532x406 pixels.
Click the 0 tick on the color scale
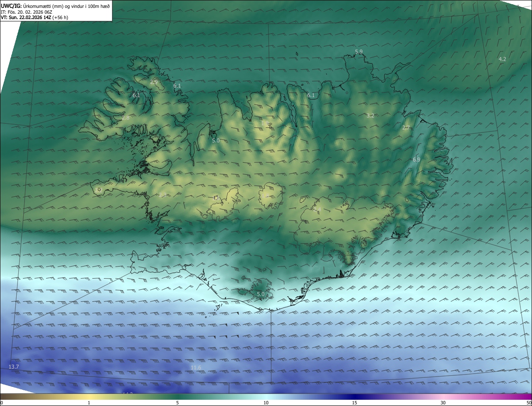[x=1, y=403]
